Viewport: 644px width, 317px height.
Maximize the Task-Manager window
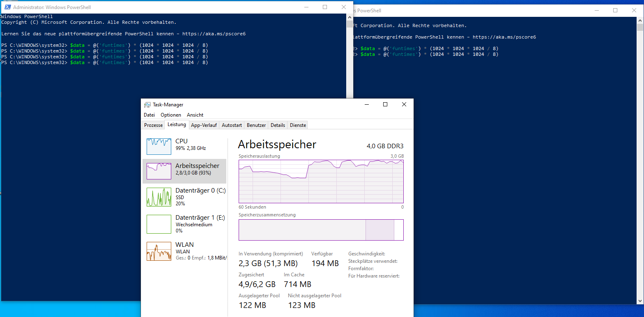385,104
